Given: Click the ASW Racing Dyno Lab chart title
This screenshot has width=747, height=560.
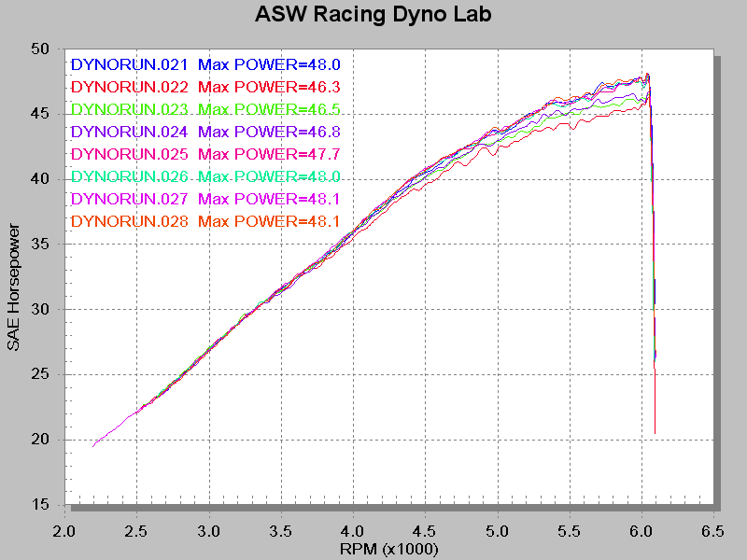Looking at the screenshot, I should pyautogui.click(x=373, y=15).
